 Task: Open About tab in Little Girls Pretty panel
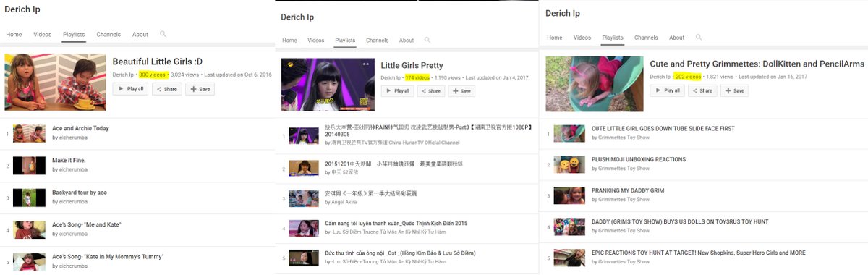point(407,41)
